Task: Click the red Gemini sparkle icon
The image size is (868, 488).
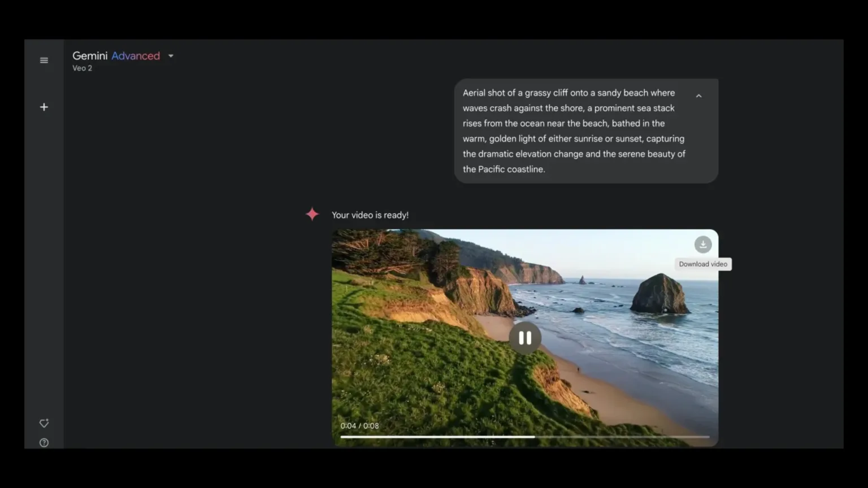Action: (x=312, y=215)
